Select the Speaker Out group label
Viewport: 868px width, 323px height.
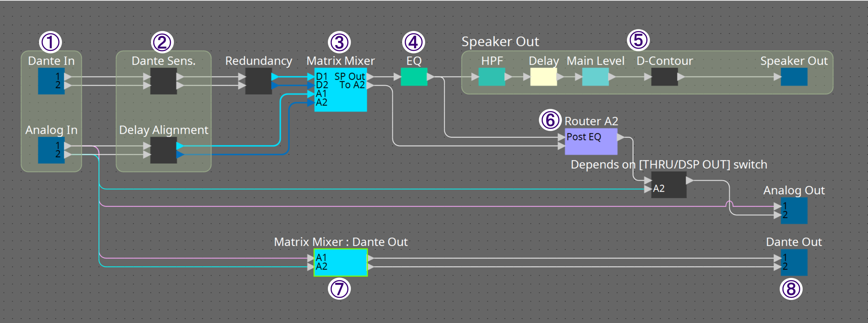pos(500,41)
